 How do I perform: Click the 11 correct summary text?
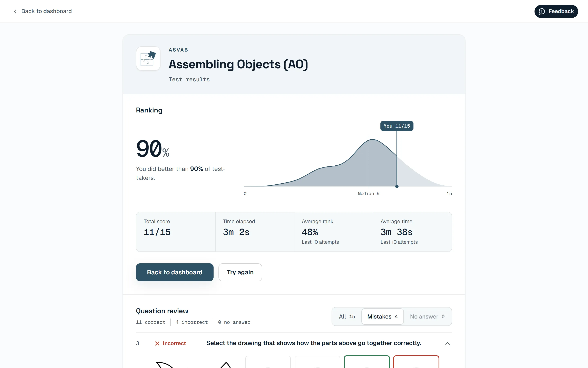150,322
